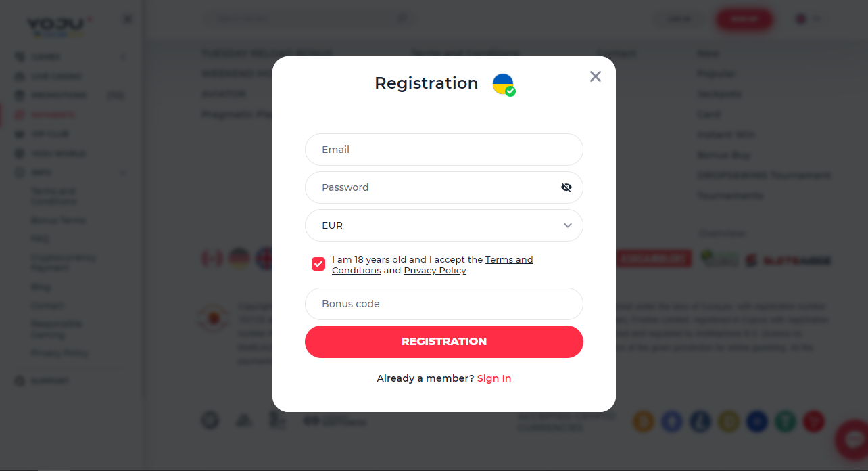Open Support in the sidebar
Viewport: 868px width, 471px height.
coord(49,381)
